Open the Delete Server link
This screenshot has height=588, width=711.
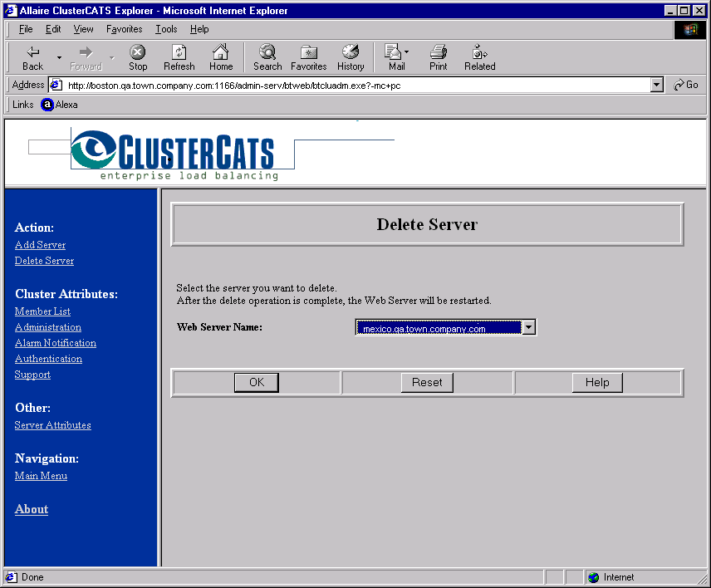click(44, 261)
